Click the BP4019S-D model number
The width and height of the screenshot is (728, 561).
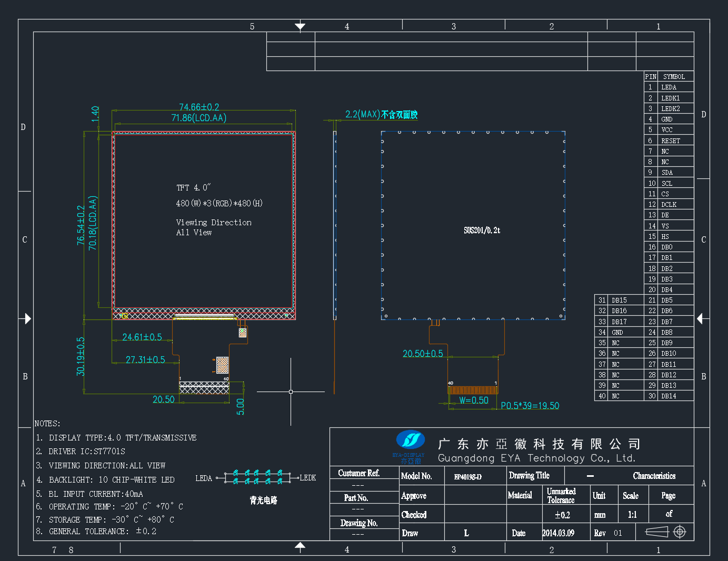pos(467,477)
